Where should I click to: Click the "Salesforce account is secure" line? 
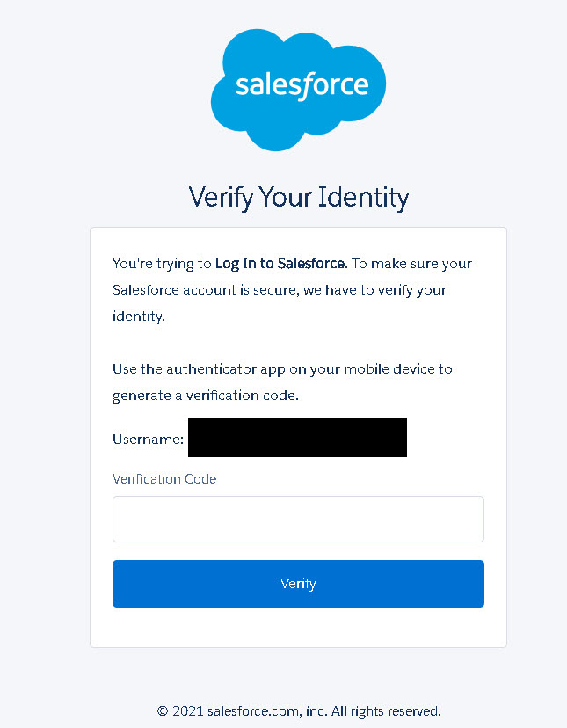(x=205, y=289)
